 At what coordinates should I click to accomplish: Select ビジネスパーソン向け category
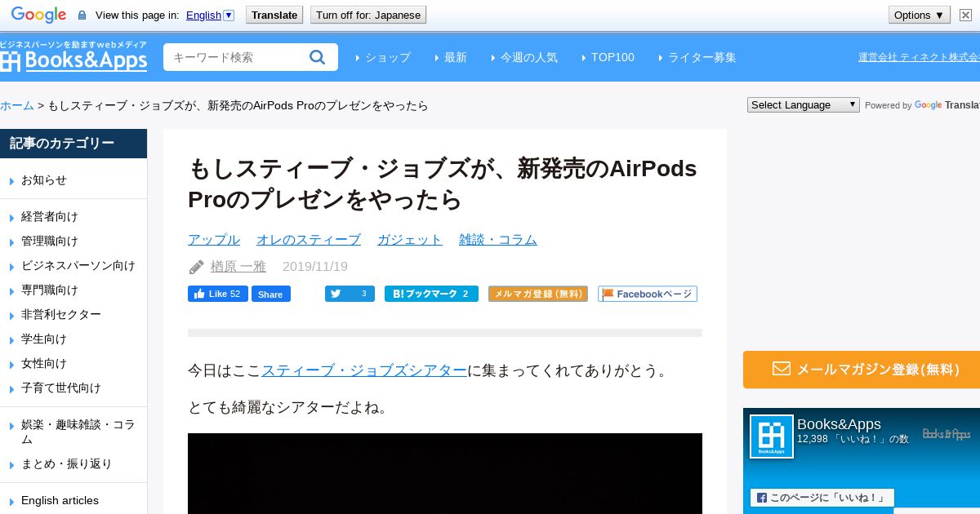tap(78, 266)
